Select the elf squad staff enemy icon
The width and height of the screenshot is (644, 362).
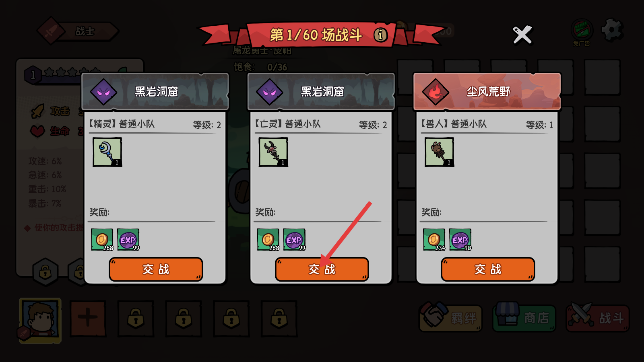(x=107, y=152)
